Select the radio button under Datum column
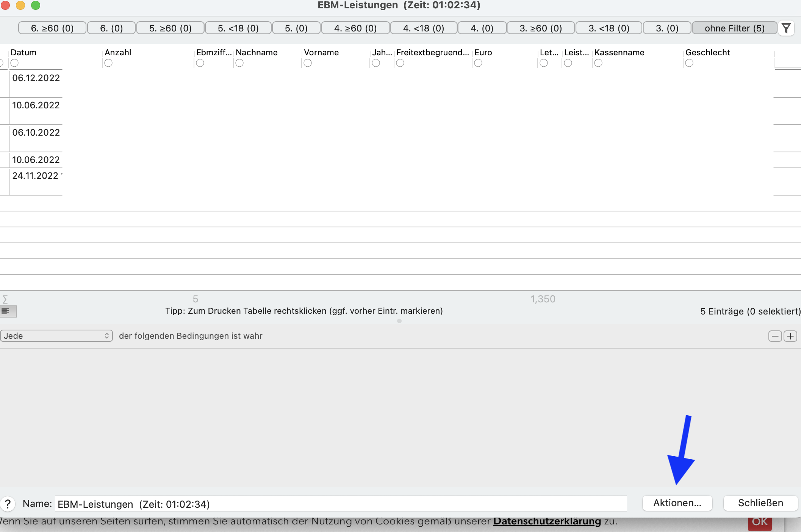This screenshot has width=801, height=532. pos(14,63)
